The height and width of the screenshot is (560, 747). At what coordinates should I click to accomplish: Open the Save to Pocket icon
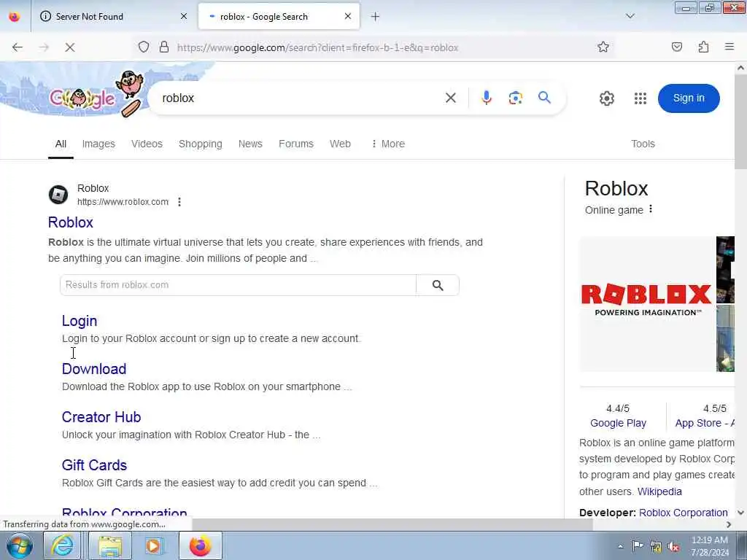click(x=677, y=47)
